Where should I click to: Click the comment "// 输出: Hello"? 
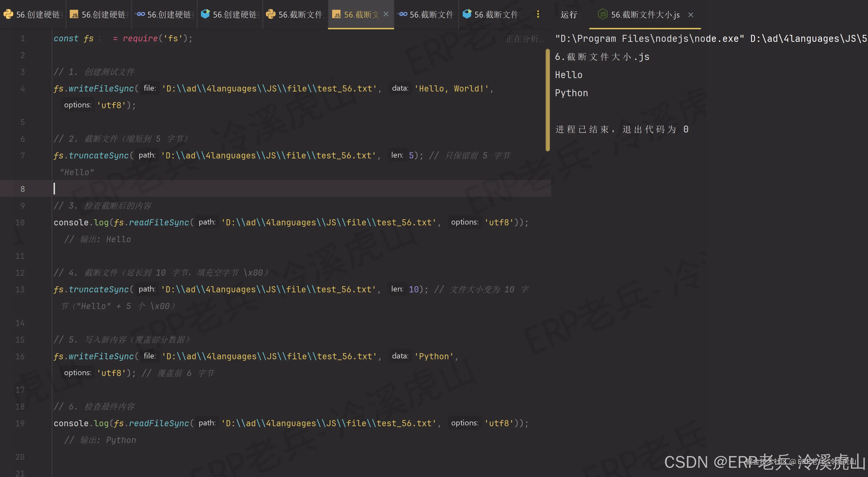97,239
